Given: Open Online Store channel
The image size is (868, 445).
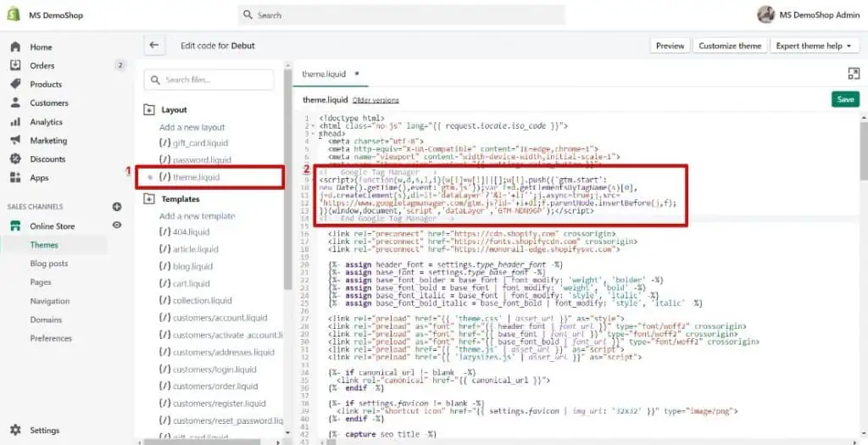Looking at the screenshot, I should point(53,225).
